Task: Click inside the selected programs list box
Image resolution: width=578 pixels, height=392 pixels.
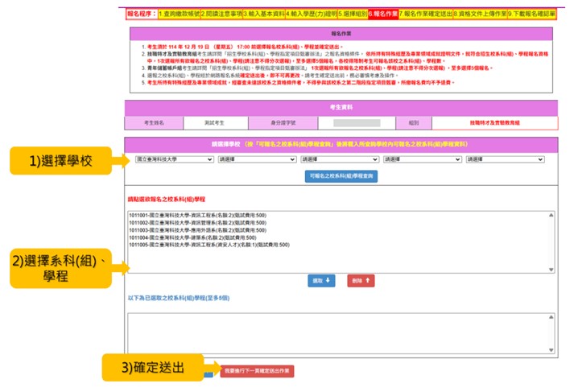Action: [338, 333]
